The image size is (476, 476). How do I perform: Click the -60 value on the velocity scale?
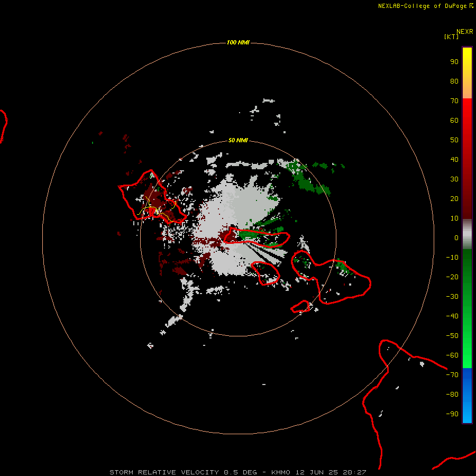452,355
